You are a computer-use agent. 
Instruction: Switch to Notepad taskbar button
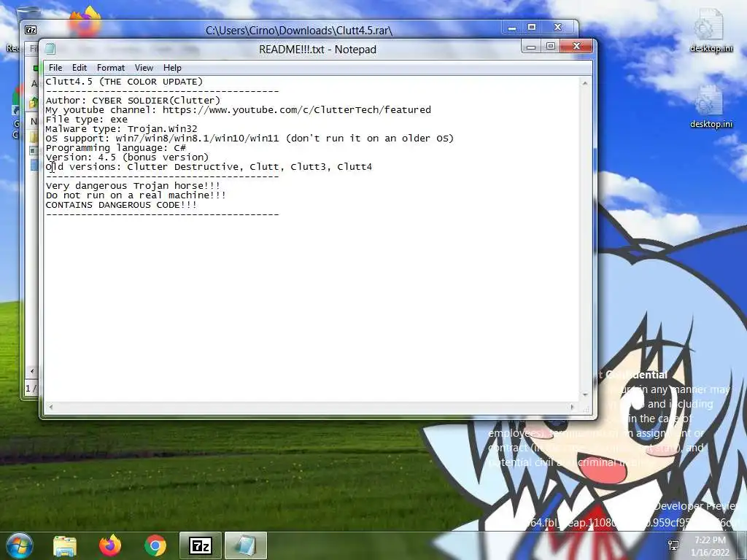(245, 545)
